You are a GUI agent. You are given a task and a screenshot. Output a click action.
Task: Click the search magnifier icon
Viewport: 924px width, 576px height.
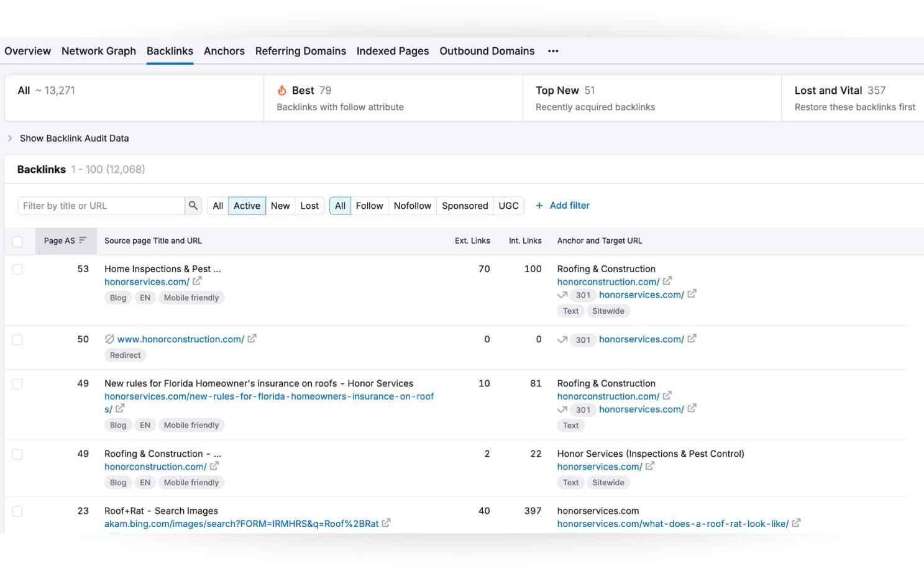[193, 206]
